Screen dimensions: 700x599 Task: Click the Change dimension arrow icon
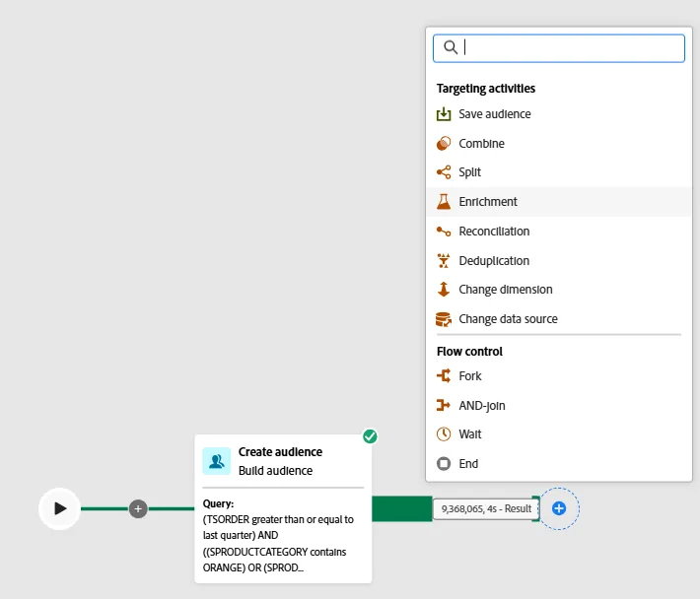[x=444, y=289]
